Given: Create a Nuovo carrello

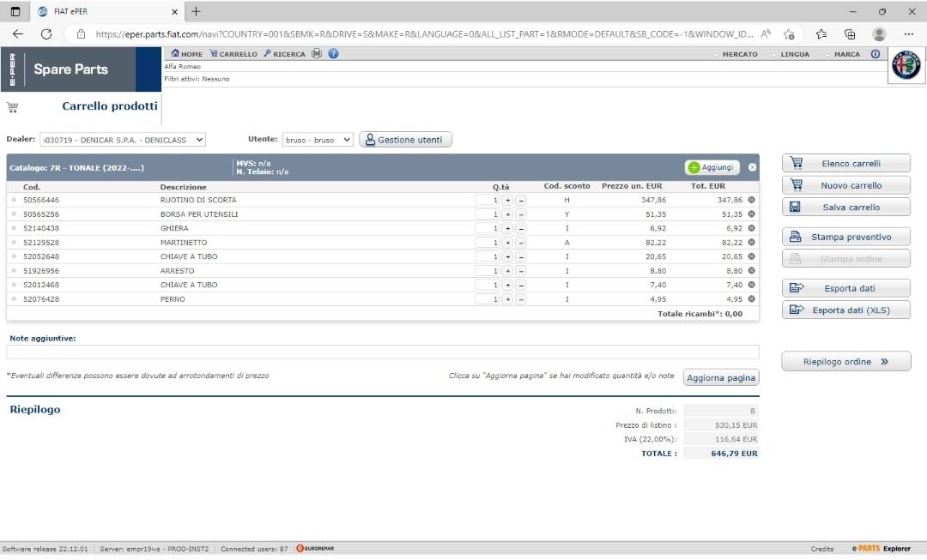Looking at the screenshot, I should coord(846,185).
